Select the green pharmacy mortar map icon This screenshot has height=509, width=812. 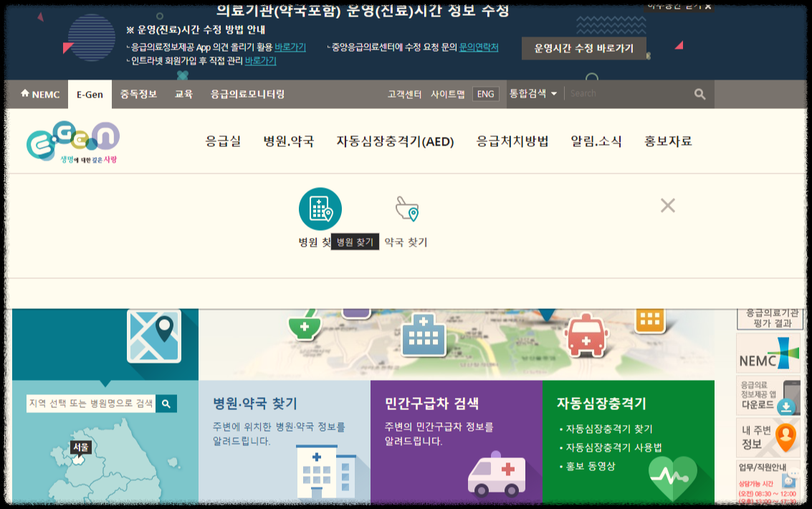click(305, 325)
